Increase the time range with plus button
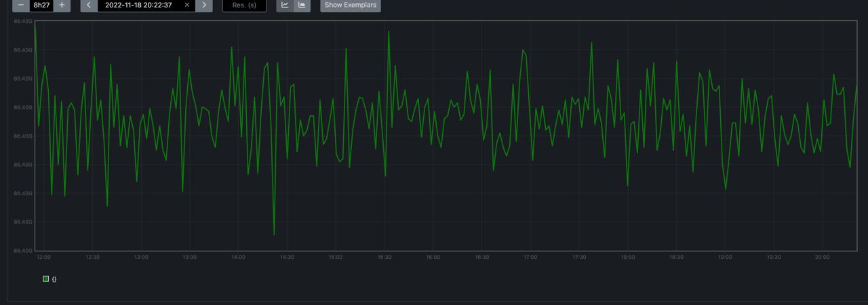 (x=62, y=5)
